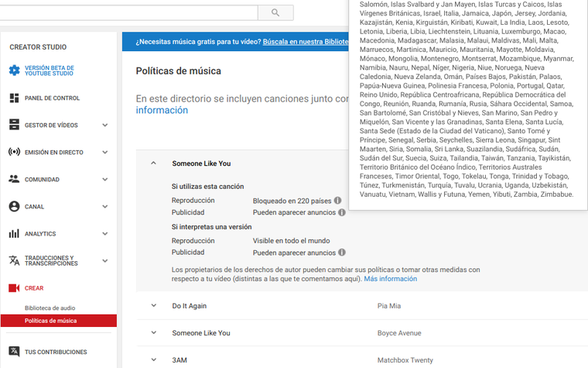Expand Traducciones y transcripciones chevron

pos(105,260)
